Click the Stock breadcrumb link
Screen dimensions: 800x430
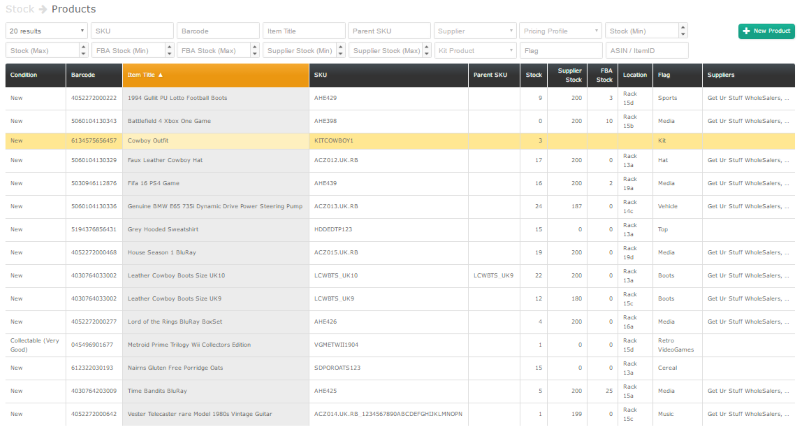(20, 9)
